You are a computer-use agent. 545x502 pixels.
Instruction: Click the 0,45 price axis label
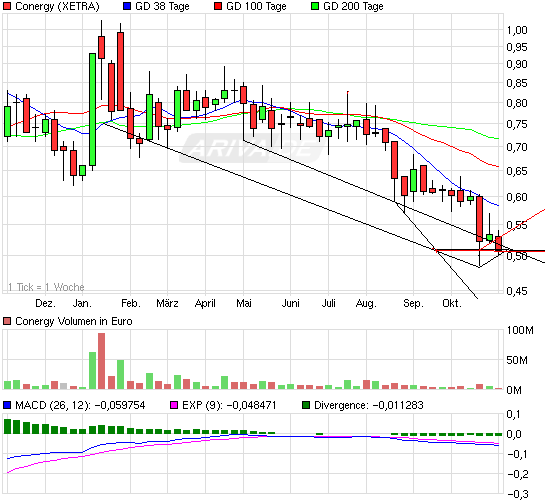(x=517, y=291)
